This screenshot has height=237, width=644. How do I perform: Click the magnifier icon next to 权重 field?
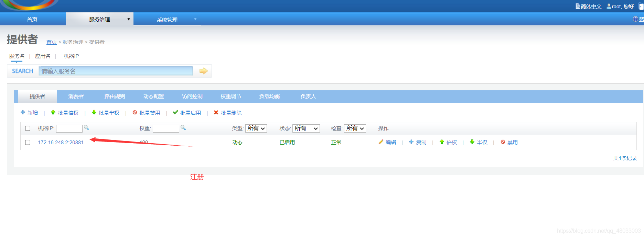click(183, 128)
